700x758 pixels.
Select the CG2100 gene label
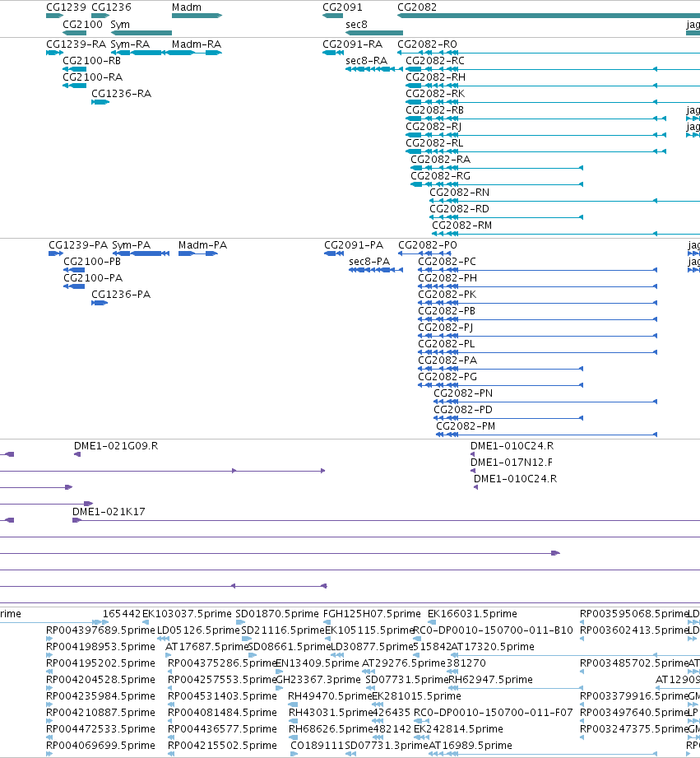tap(82, 24)
